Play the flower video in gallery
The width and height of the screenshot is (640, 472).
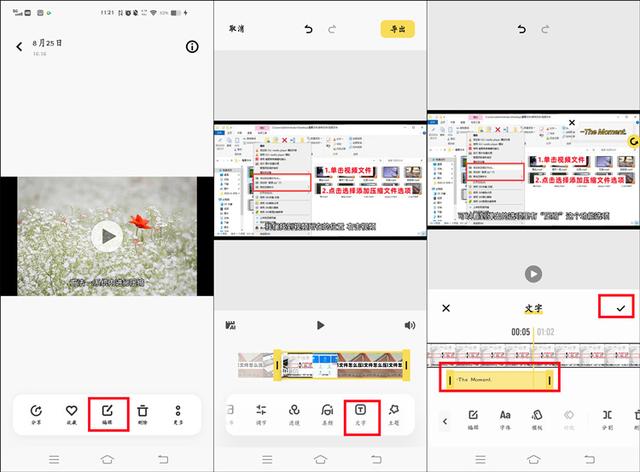tap(105, 236)
